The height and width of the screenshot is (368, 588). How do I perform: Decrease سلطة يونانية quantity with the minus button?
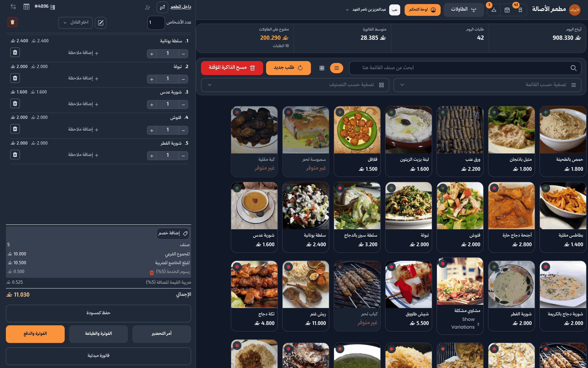coord(183,54)
